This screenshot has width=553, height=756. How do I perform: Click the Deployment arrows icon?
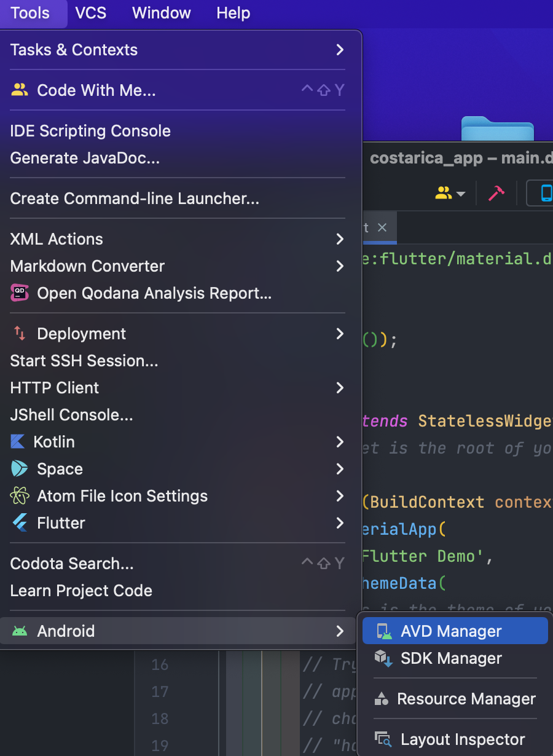click(x=20, y=334)
